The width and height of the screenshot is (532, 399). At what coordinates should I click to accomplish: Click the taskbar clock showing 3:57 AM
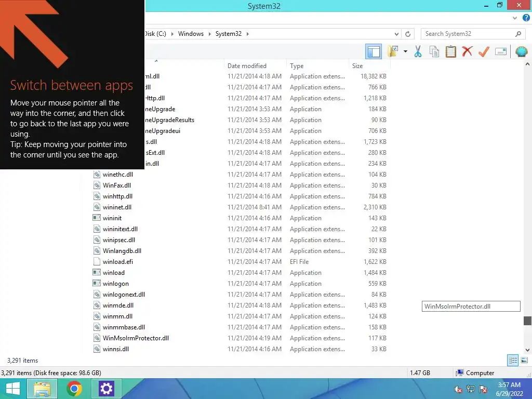(x=509, y=389)
